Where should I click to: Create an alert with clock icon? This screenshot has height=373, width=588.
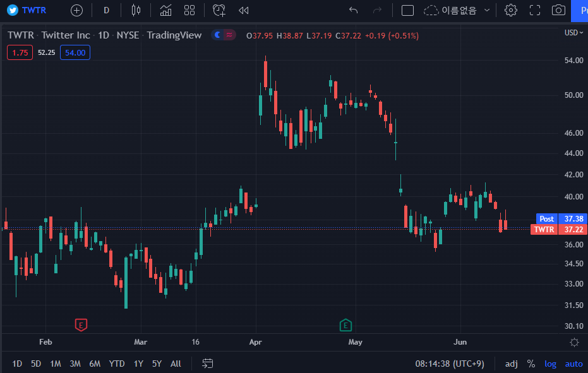pyautogui.click(x=219, y=11)
